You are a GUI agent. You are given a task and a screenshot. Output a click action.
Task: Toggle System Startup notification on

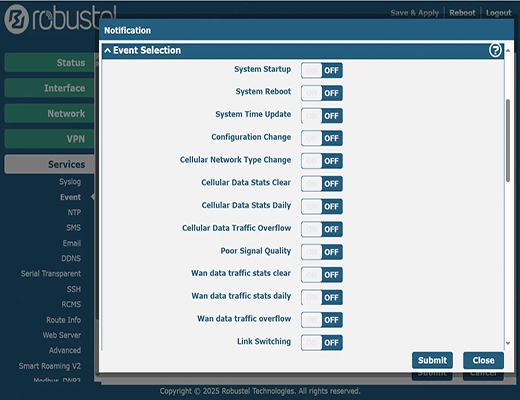click(322, 70)
